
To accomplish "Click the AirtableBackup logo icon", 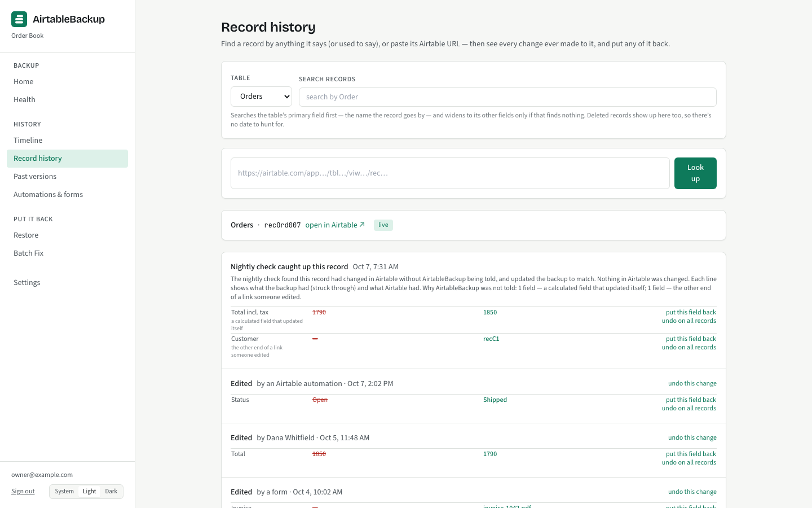I will point(19,19).
